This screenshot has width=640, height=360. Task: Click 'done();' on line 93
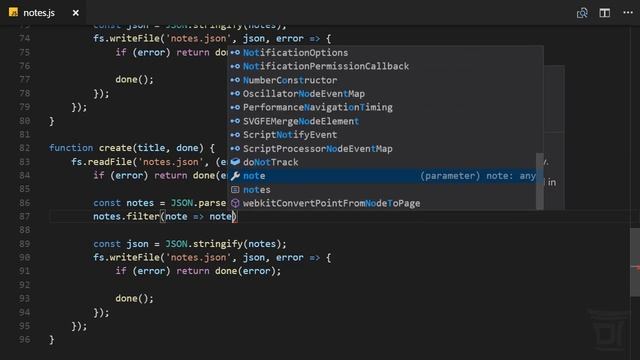click(134, 299)
